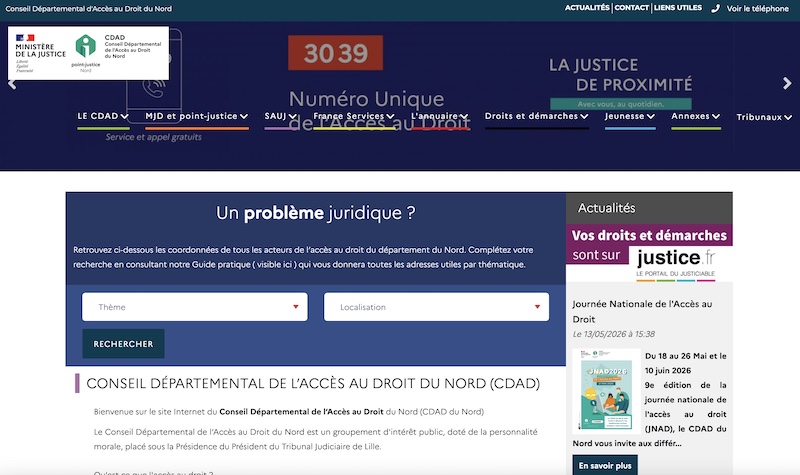The image size is (800, 475).
Task: Expand the SAUJ menu
Action: (280, 116)
